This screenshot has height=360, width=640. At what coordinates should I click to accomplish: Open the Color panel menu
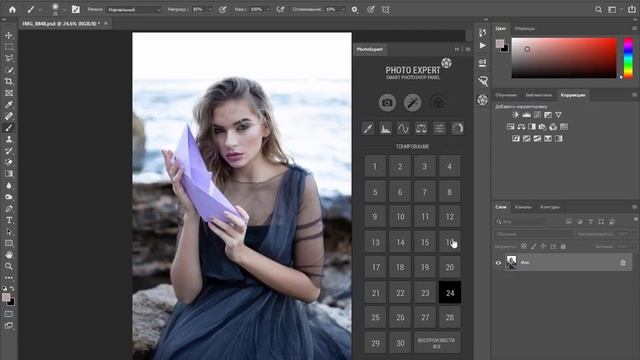tap(634, 28)
